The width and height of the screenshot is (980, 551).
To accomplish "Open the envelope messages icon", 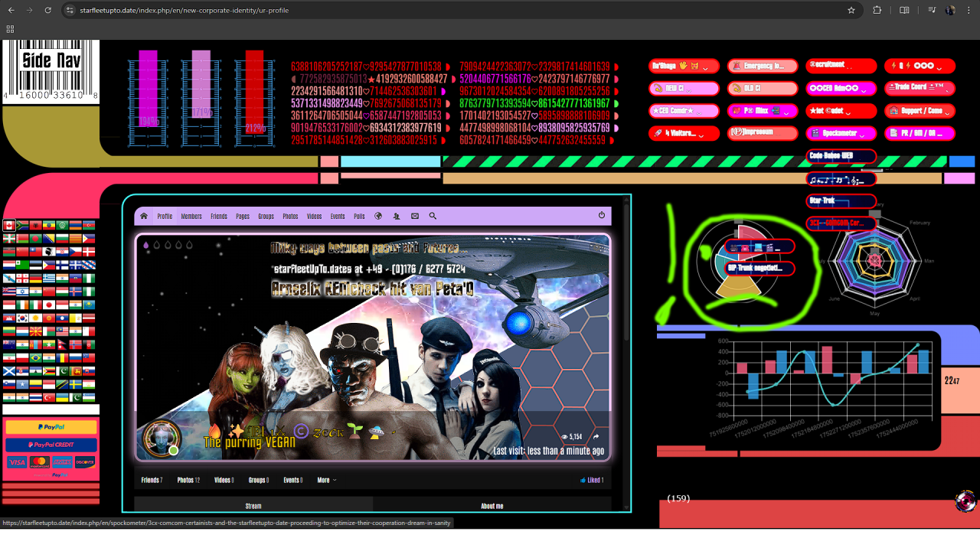I will 415,217.
